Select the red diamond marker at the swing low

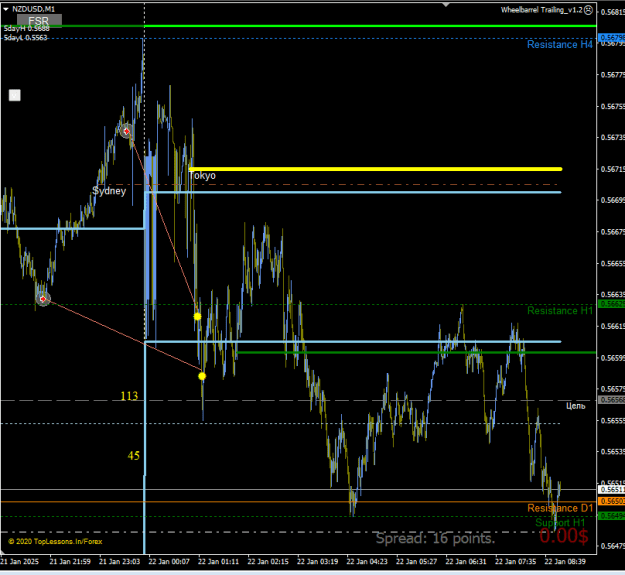point(43,299)
